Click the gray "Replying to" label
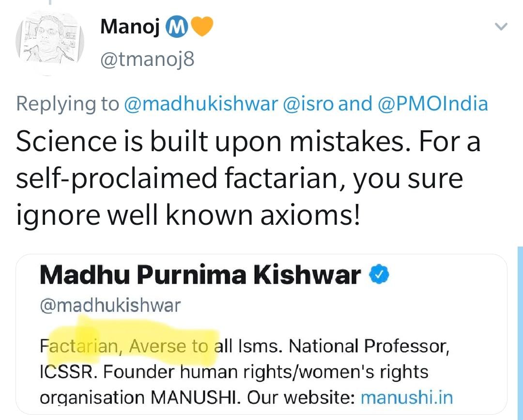Viewport: 523px width, 420px height. [x=67, y=104]
